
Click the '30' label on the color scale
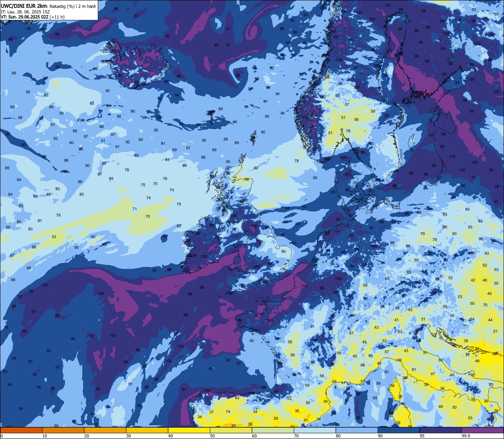128,436
